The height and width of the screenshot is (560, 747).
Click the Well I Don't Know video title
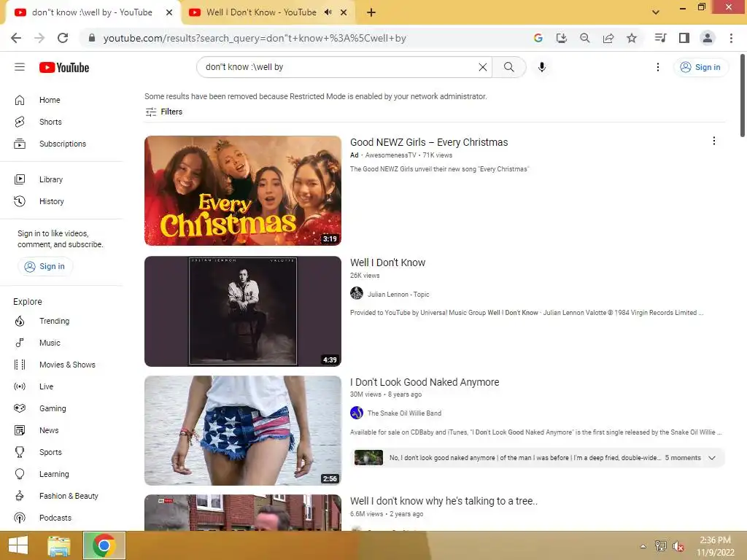point(387,262)
